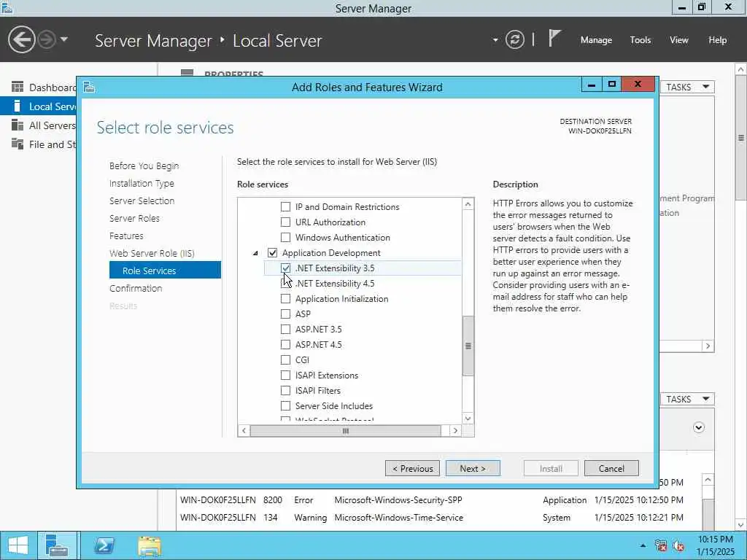Click role list scroll left arrow
This screenshot has height=560, width=747.
point(244,430)
